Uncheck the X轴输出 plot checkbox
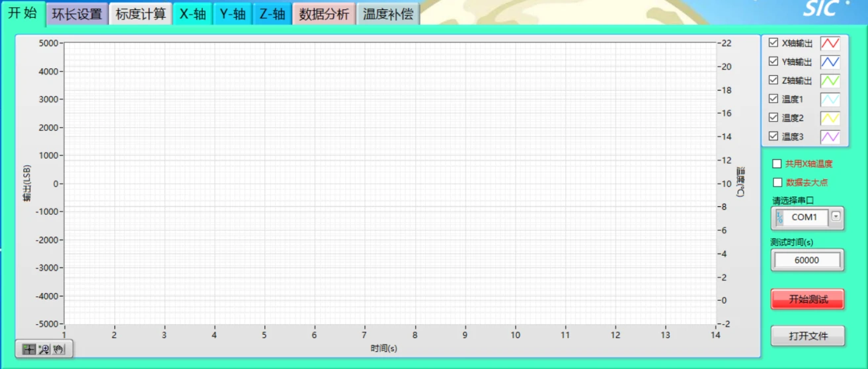 tap(773, 43)
